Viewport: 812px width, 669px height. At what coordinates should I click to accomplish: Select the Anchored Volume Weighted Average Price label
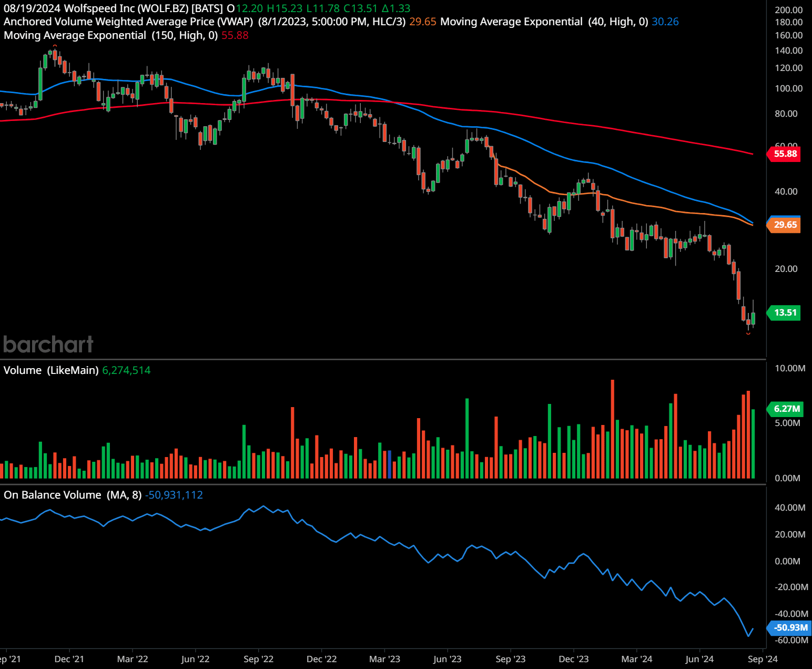pyautogui.click(x=128, y=22)
